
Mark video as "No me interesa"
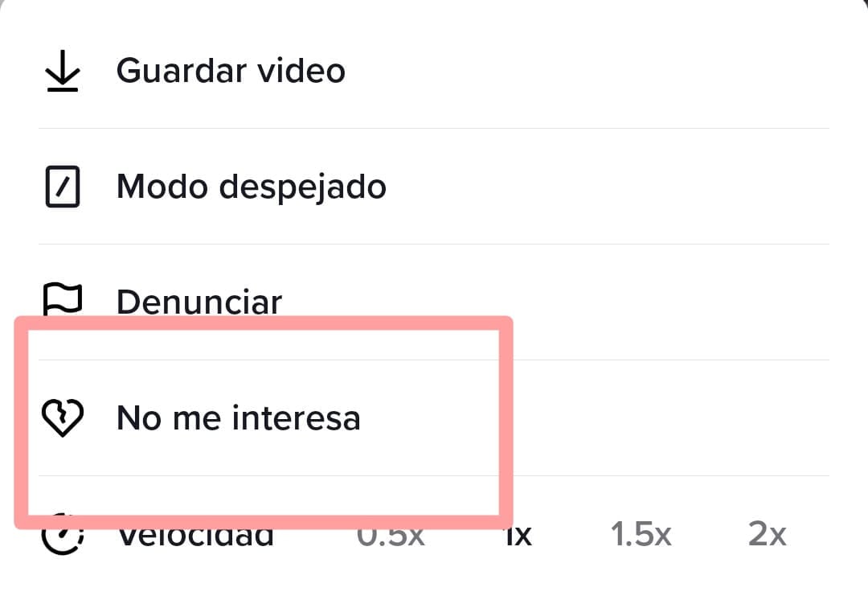[x=238, y=418]
